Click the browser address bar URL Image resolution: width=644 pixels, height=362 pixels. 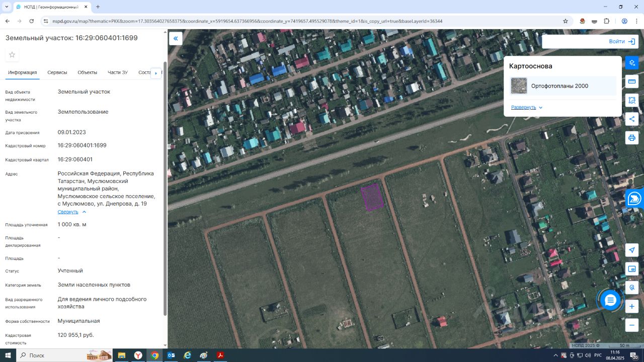pos(247,21)
